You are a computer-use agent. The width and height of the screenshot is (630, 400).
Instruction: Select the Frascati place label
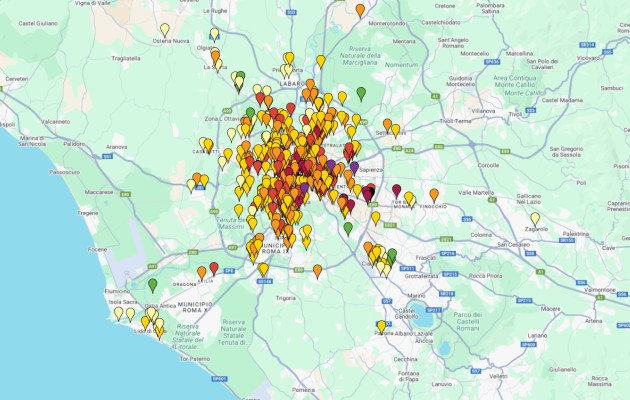pyautogui.click(x=428, y=257)
